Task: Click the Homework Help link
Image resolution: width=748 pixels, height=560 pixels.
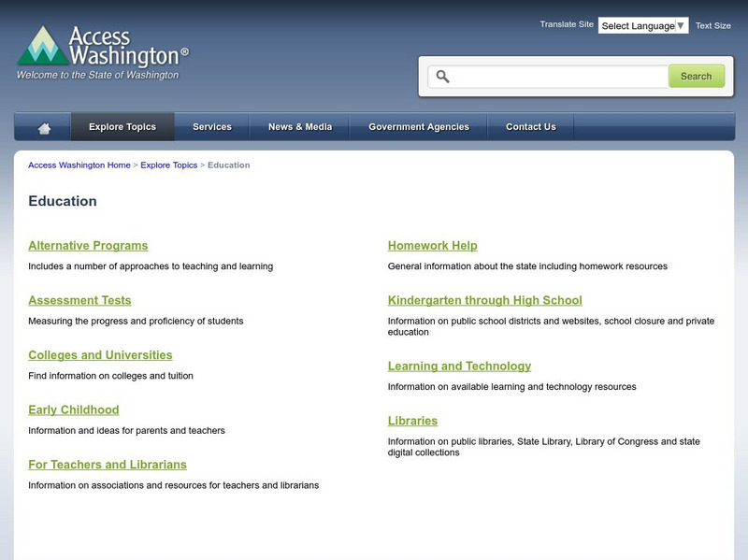Action: (430, 245)
